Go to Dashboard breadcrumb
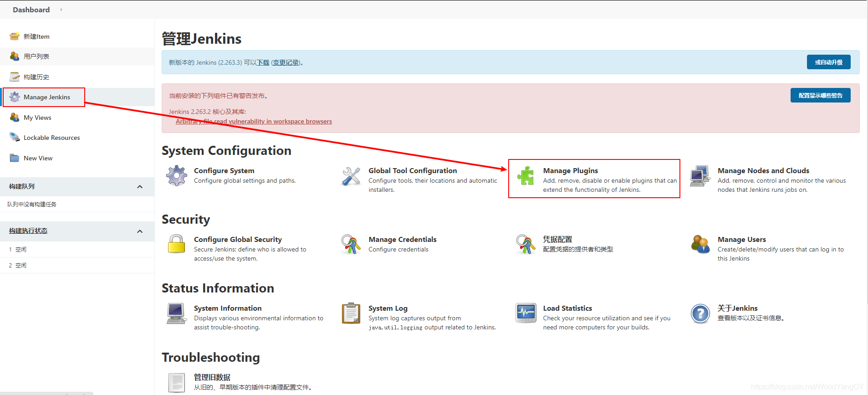The height and width of the screenshot is (395, 868). (31, 10)
